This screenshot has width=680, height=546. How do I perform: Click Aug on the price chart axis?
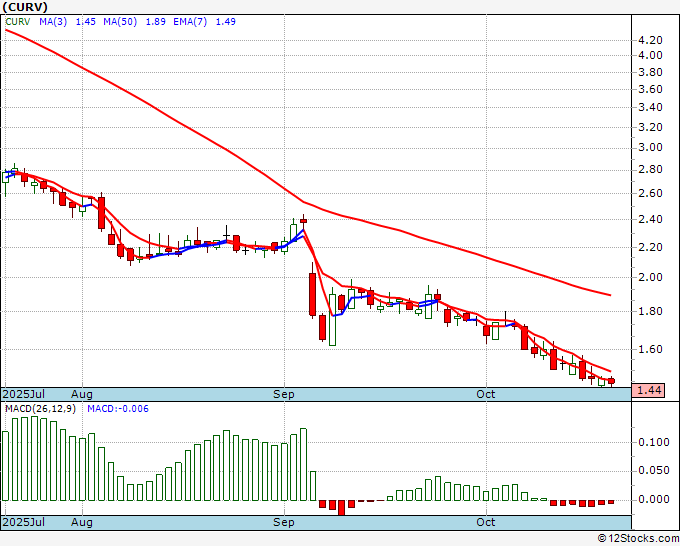pos(82,394)
